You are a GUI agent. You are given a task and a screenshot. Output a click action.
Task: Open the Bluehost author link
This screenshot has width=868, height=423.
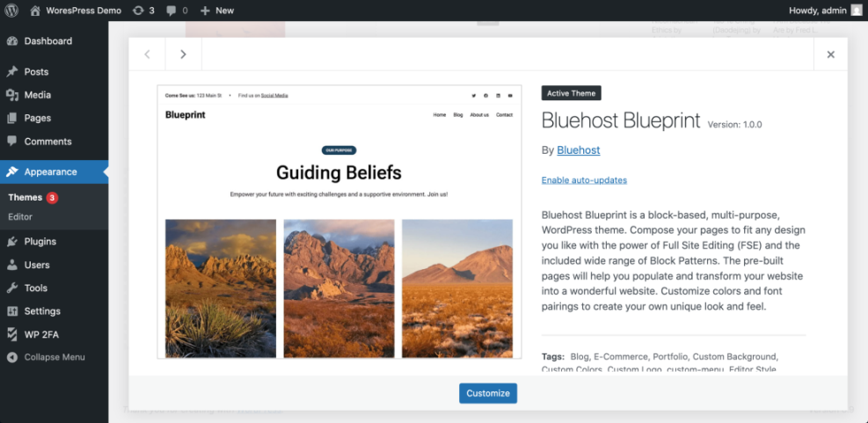(x=579, y=150)
